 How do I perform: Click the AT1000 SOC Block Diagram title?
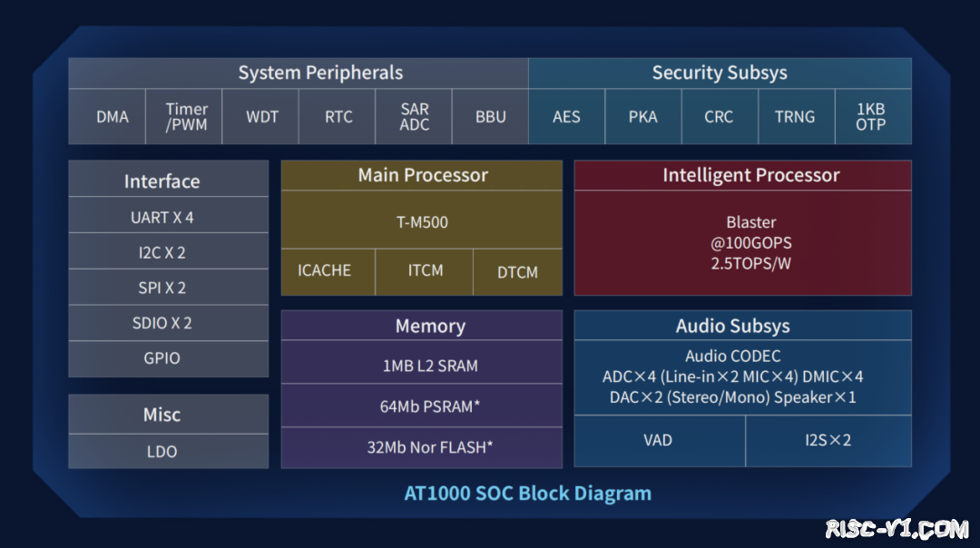pyautogui.click(x=527, y=494)
